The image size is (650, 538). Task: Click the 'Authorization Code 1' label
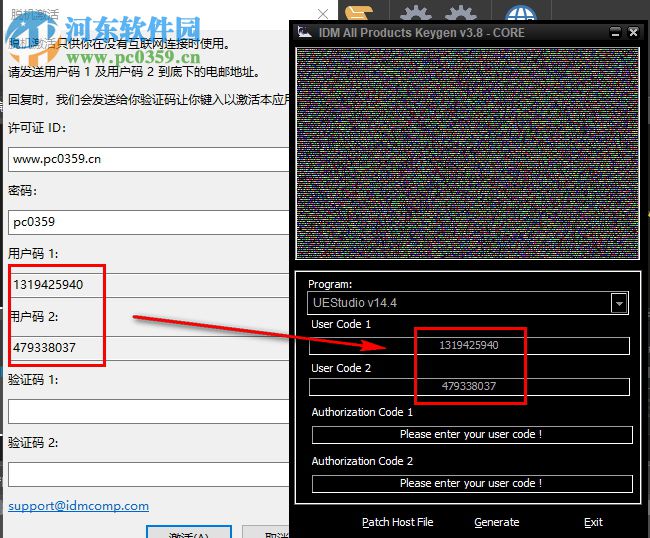(362, 412)
